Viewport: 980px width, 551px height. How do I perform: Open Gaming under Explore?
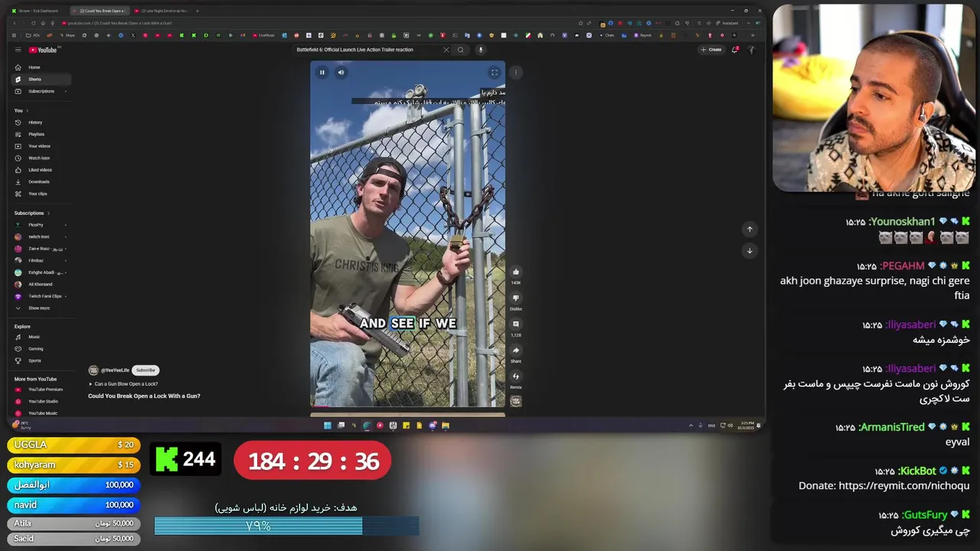(x=42, y=349)
